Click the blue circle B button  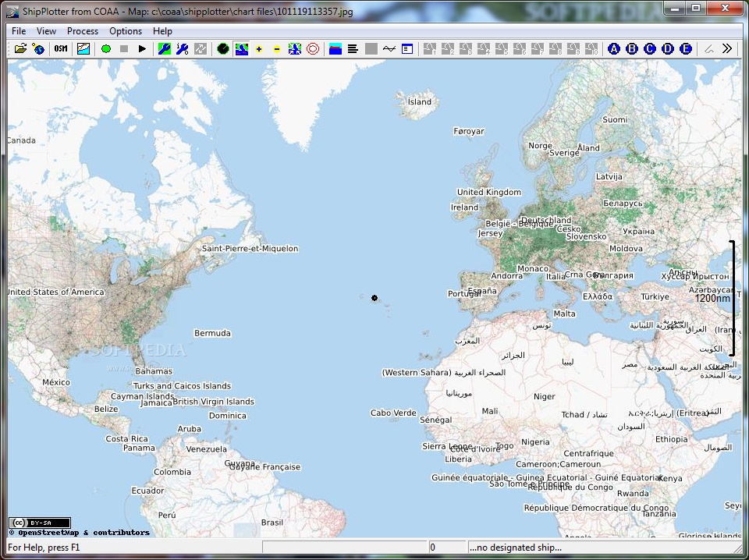pyautogui.click(x=632, y=48)
